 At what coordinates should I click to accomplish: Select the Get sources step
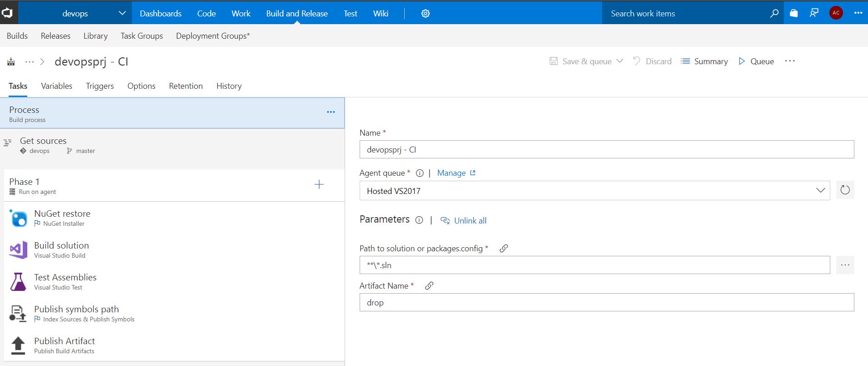pyautogui.click(x=172, y=145)
